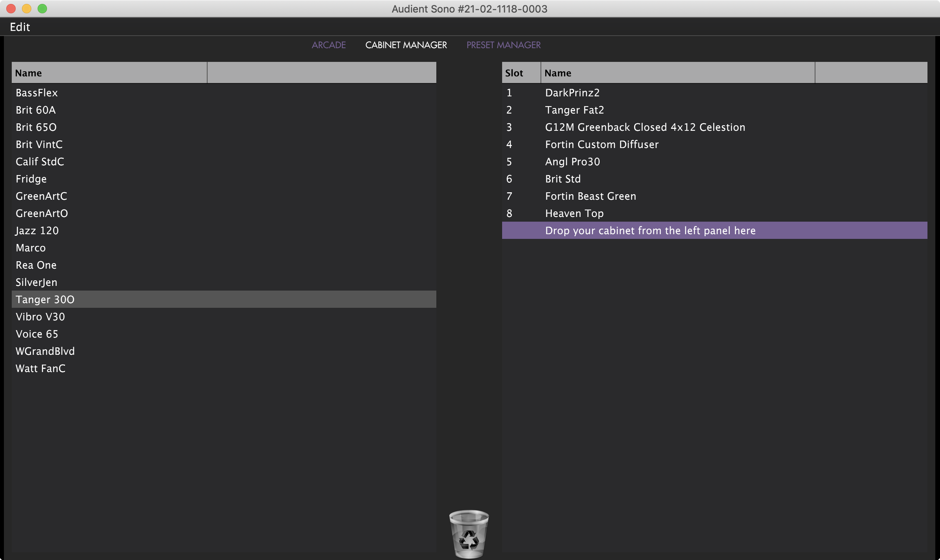The image size is (940, 560).
Task: Select the Brit 60A cabinet
Action: coord(224,110)
